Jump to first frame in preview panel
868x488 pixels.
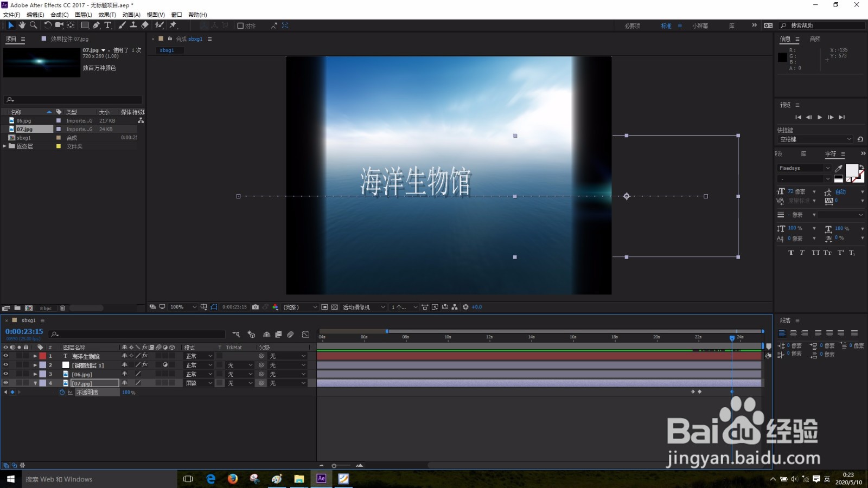click(x=798, y=117)
